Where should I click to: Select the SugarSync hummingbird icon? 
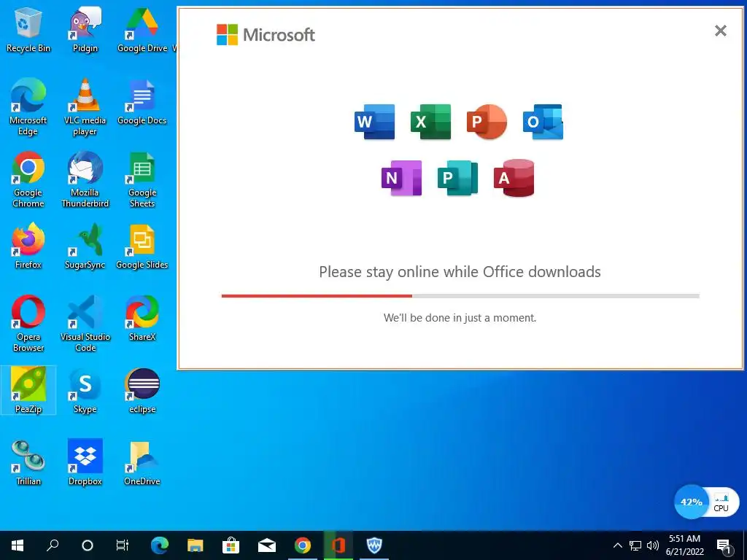coord(85,246)
